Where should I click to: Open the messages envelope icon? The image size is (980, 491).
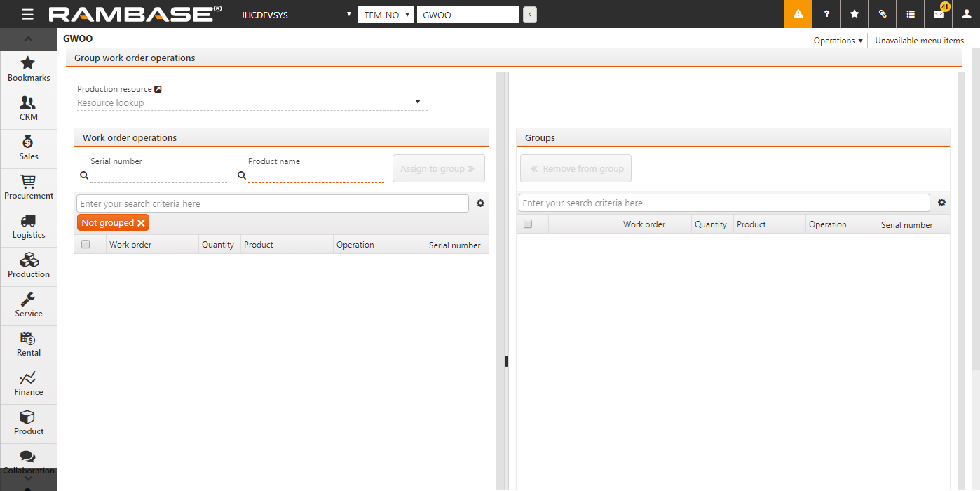click(938, 14)
